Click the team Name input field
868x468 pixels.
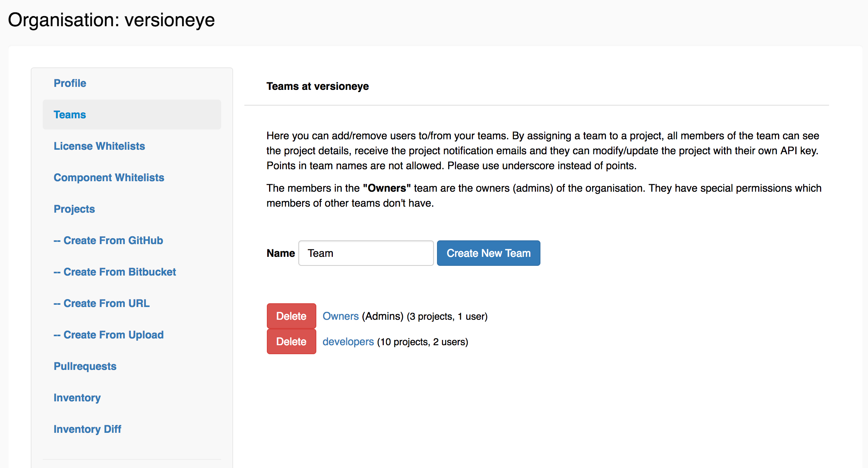tap(366, 253)
